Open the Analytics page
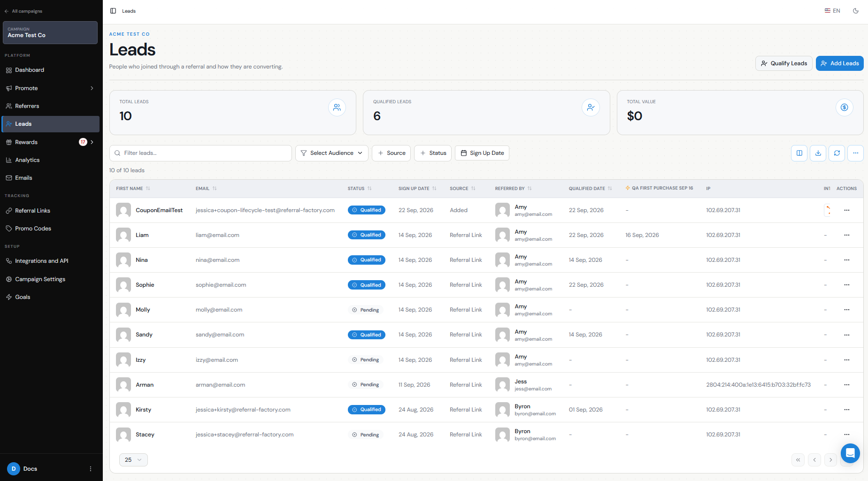868x481 pixels. pos(51,160)
